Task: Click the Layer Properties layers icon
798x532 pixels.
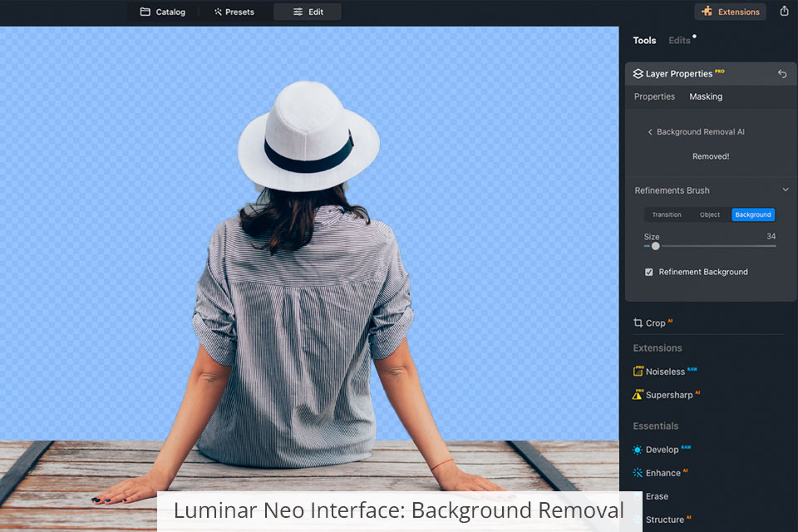Action: click(638, 74)
